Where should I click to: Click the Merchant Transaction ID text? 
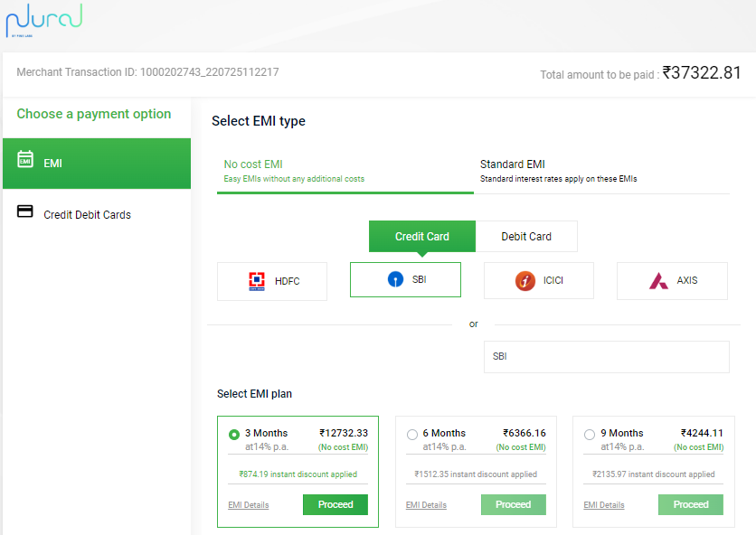147,72
